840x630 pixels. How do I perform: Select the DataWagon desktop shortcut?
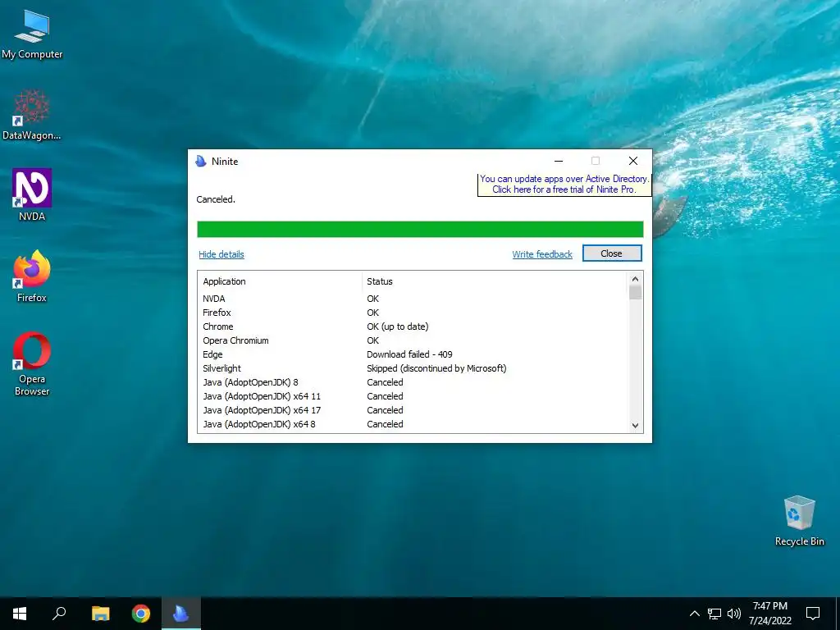coord(32,115)
